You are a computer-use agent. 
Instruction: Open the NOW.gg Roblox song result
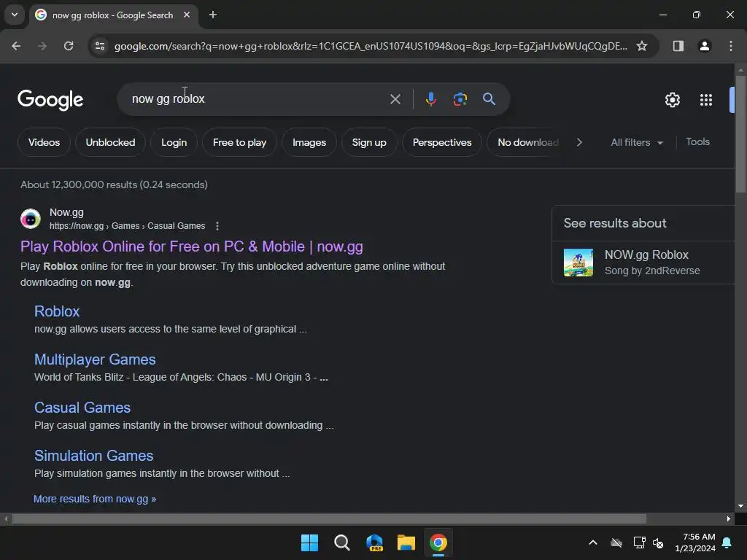pos(646,262)
